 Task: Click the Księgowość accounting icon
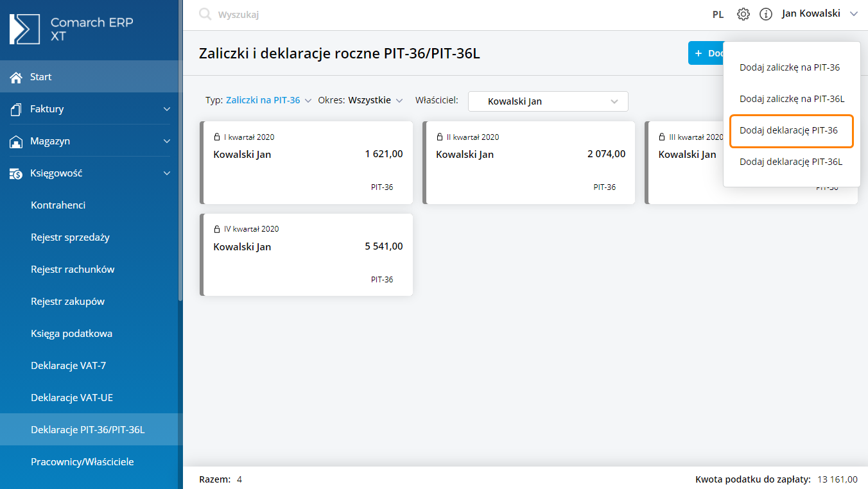16,173
